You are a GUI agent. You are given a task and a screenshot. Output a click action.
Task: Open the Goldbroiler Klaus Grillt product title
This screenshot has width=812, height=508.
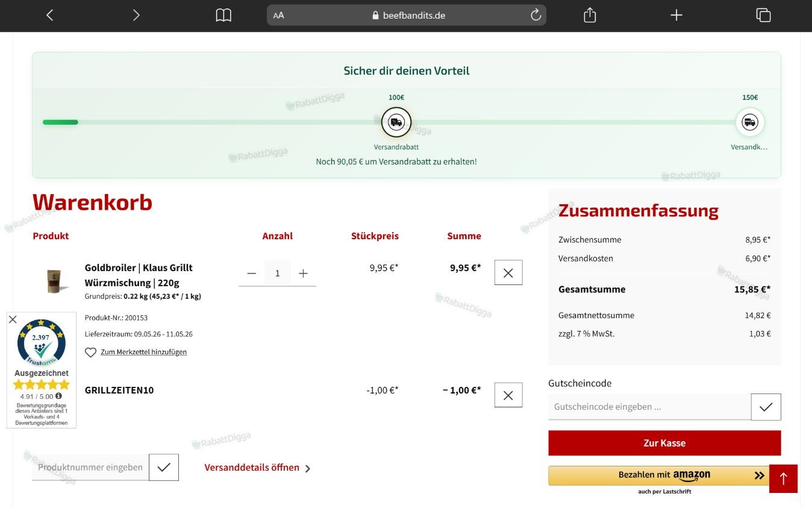click(139, 275)
